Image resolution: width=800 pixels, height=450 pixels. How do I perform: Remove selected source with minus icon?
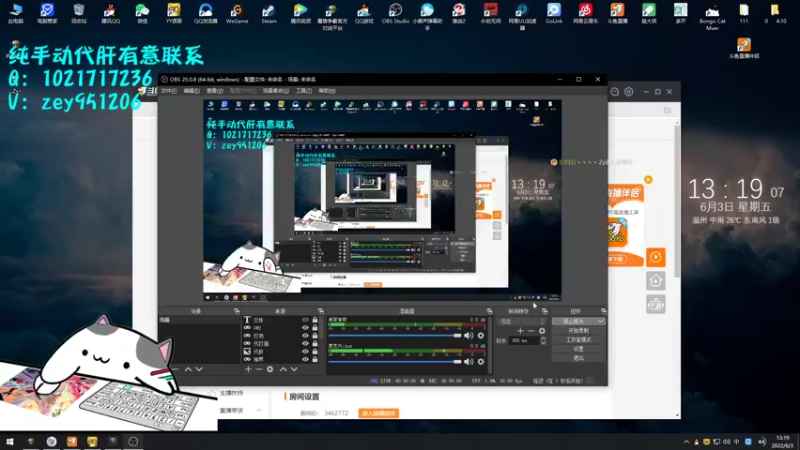(x=259, y=369)
